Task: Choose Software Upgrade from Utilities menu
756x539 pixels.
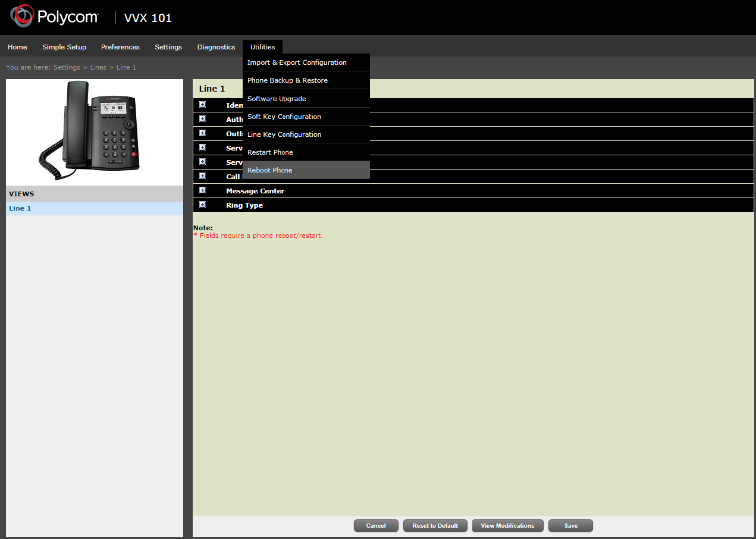Action: 277,99
